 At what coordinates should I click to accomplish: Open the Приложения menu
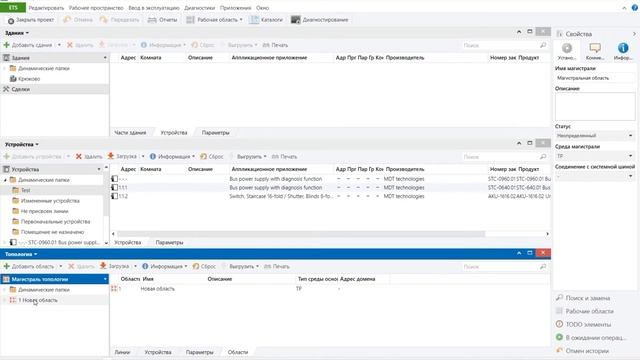(x=236, y=8)
